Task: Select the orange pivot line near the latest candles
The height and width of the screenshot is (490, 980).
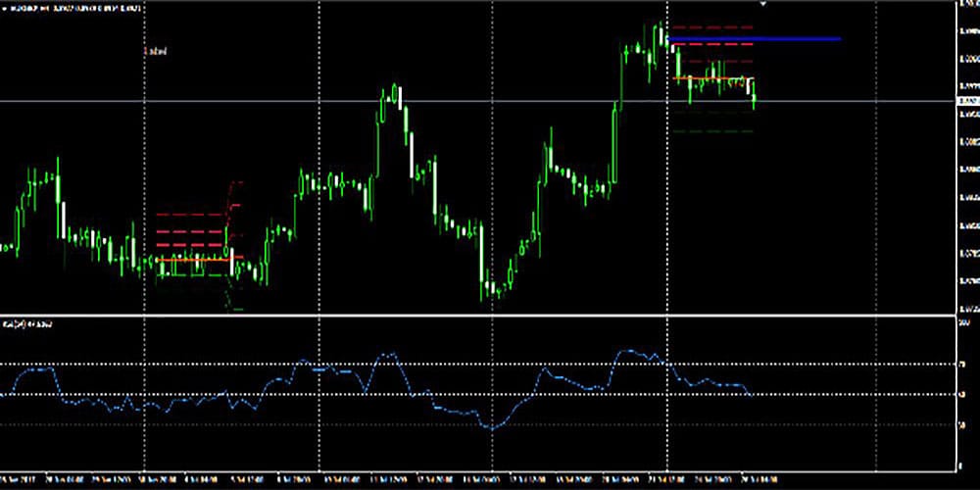Action: [713, 77]
